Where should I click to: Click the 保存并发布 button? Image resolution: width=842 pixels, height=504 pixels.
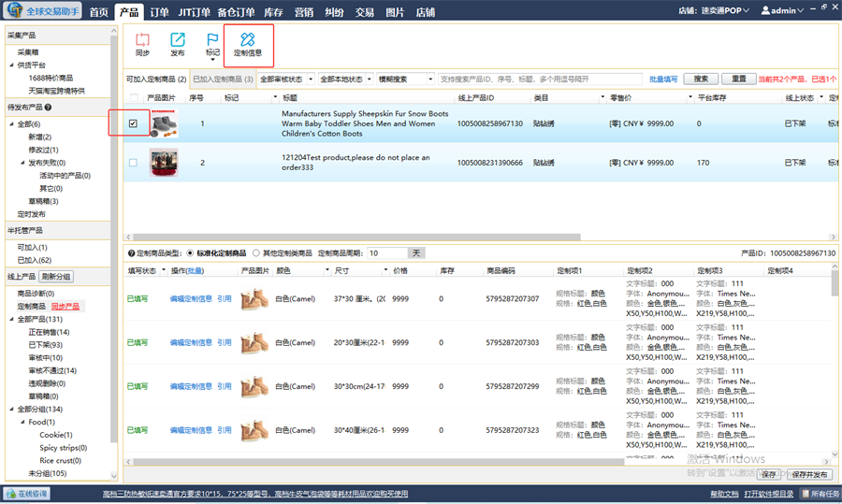809,474
